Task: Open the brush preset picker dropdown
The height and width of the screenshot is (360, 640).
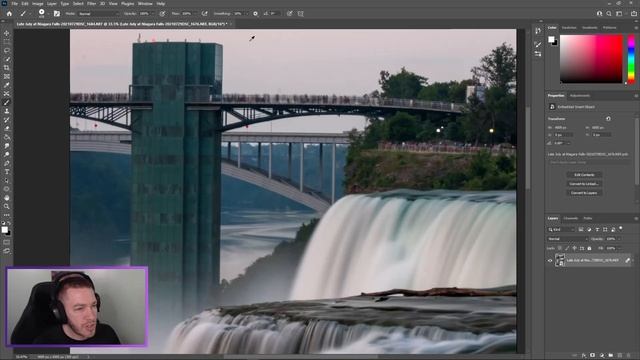Action: pyautogui.click(x=49, y=13)
